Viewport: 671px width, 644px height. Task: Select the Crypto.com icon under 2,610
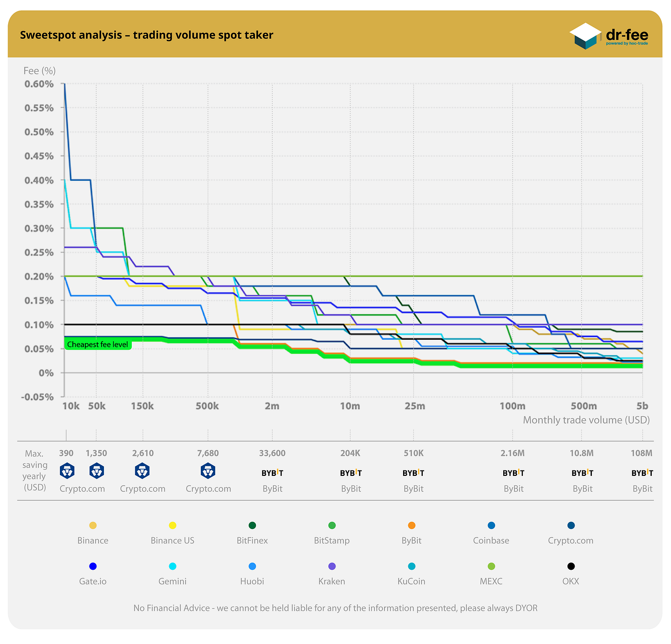(142, 471)
